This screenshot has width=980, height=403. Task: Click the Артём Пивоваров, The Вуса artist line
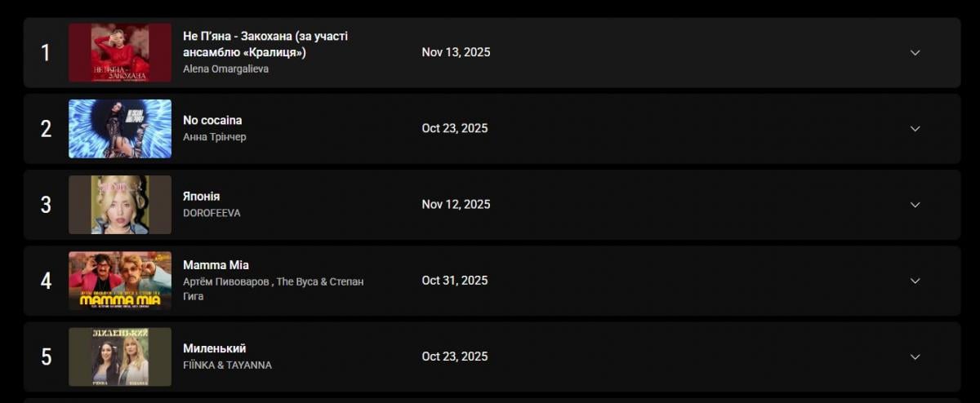[x=273, y=281]
